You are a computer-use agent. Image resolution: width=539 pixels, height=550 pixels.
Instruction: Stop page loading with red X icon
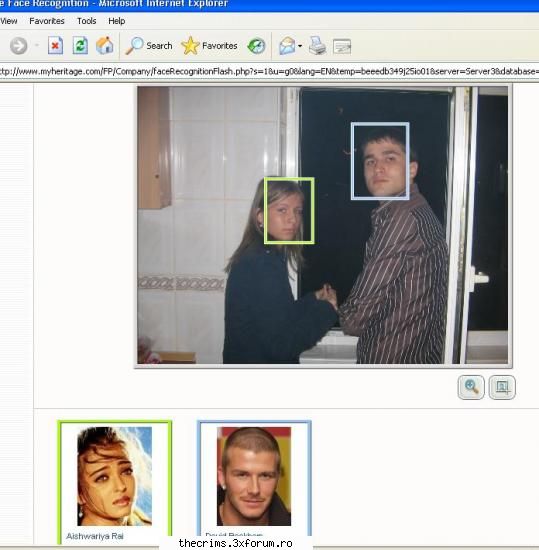55,46
